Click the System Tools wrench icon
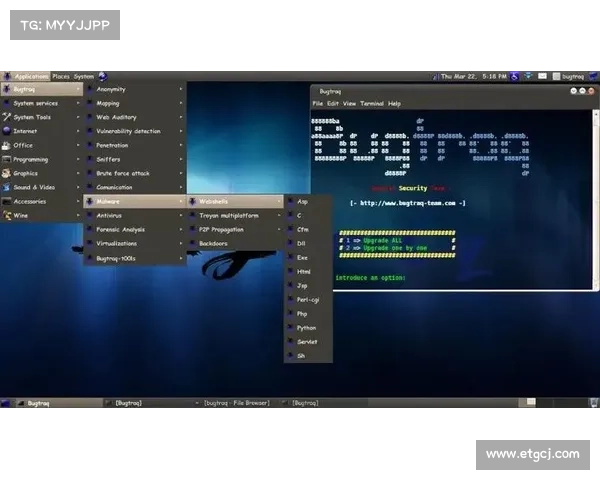Viewport: 600px width, 480px height. [7, 117]
